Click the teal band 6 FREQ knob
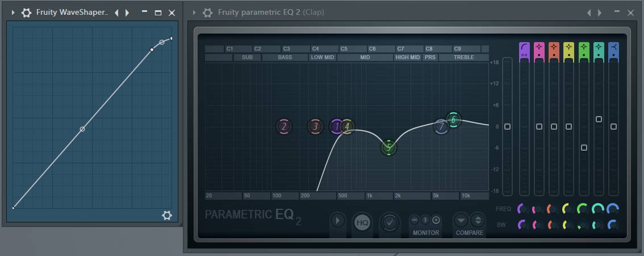The image size is (644, 256). [598, 209]
